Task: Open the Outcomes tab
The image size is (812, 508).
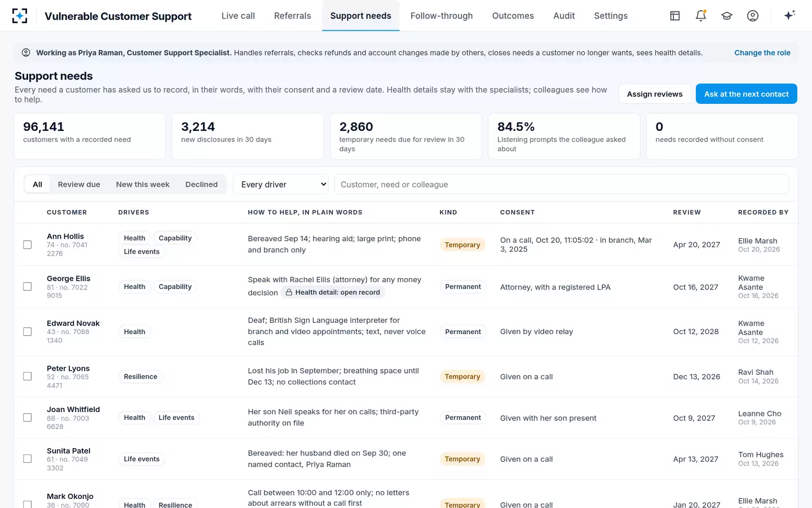Action: point(513,16)
